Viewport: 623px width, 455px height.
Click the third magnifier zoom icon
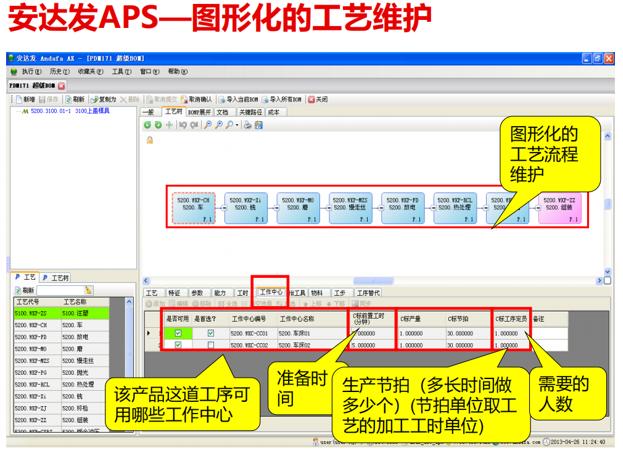[229, 125]
